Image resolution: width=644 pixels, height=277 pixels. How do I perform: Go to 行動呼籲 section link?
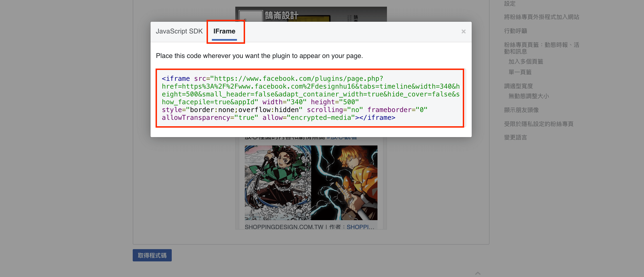pos(515,31)
